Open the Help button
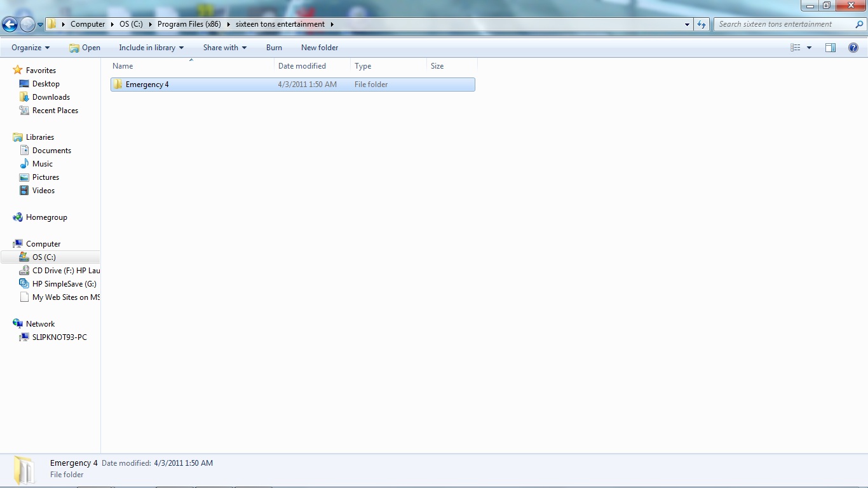The image size is (868, 488). [x=853, y=48]
